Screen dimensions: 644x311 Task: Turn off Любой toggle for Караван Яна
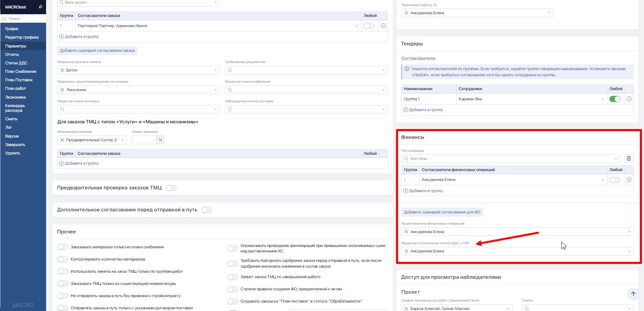tap(615, 99)
